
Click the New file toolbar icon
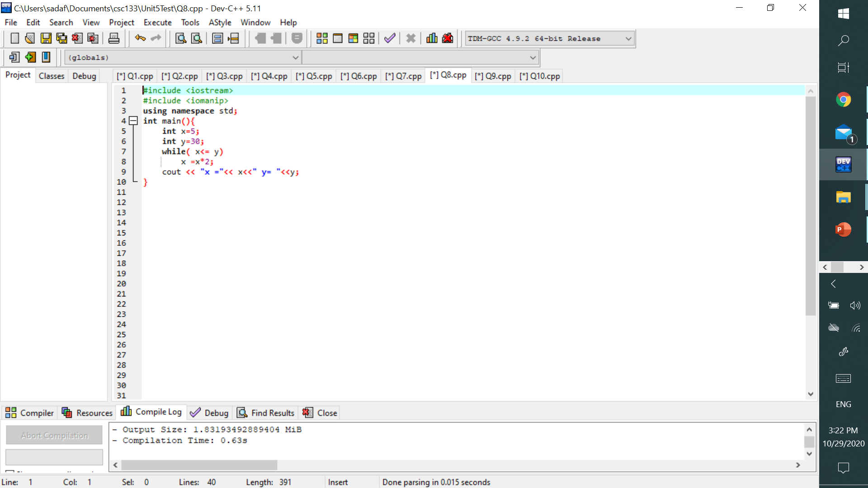coord(14,38)
